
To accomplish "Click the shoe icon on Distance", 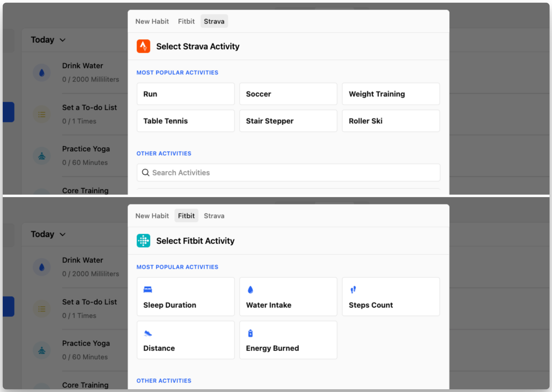I will pos(148,333).
